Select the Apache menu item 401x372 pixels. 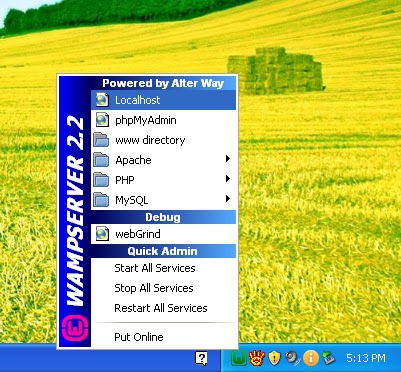[x=163, y=160]
